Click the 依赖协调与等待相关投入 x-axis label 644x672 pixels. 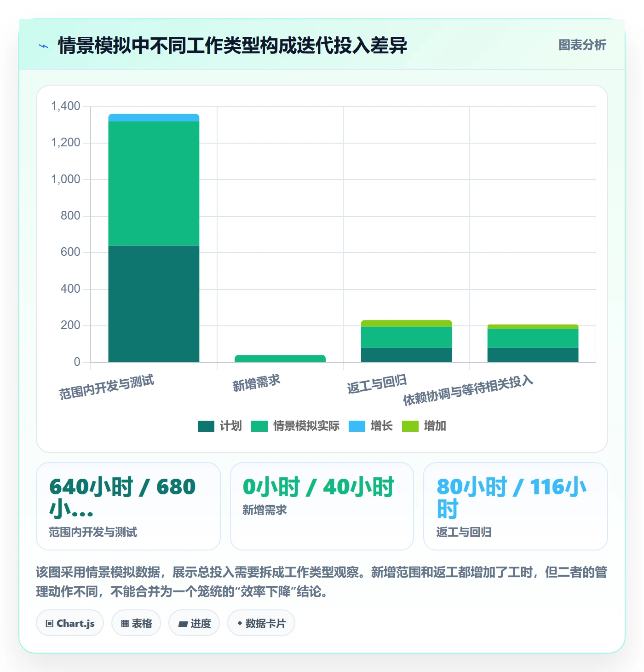468,390
